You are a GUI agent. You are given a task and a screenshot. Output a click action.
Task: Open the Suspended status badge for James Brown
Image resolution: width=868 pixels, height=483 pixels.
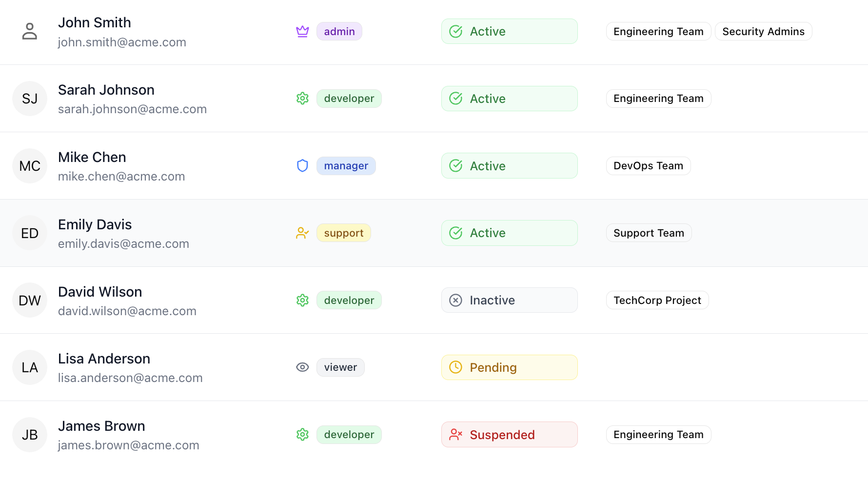[x=509, y=434]
